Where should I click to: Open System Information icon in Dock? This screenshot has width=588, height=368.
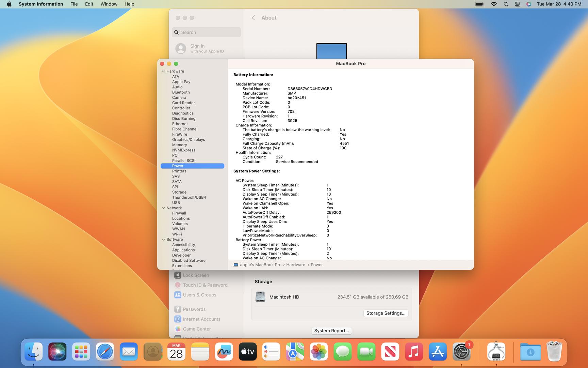click(496, 352)
